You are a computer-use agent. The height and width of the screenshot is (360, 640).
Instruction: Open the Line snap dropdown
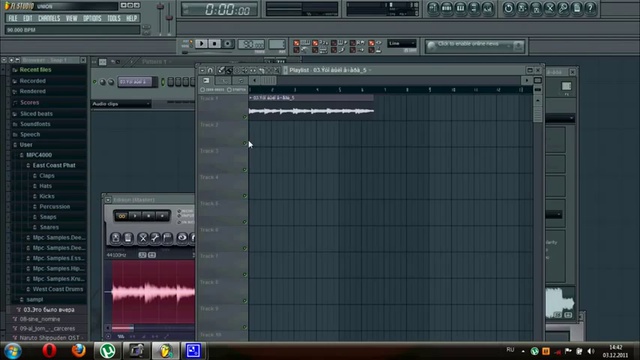[402, 43]
